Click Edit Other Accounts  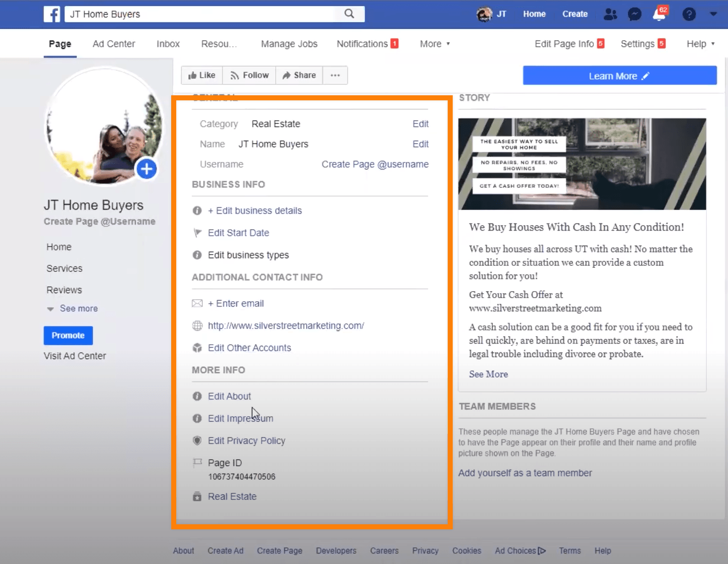pyautogui.click(x=249, y=348)
